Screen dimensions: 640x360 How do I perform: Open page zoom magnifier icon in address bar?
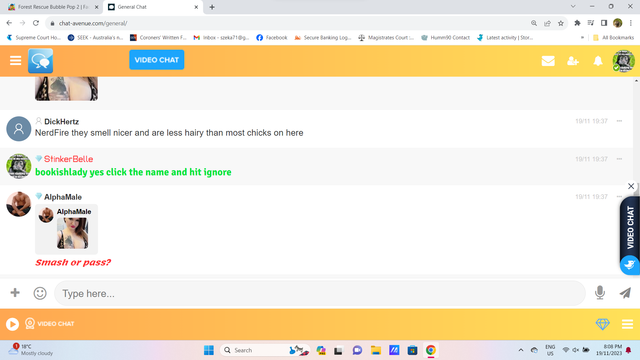point(534,23)
